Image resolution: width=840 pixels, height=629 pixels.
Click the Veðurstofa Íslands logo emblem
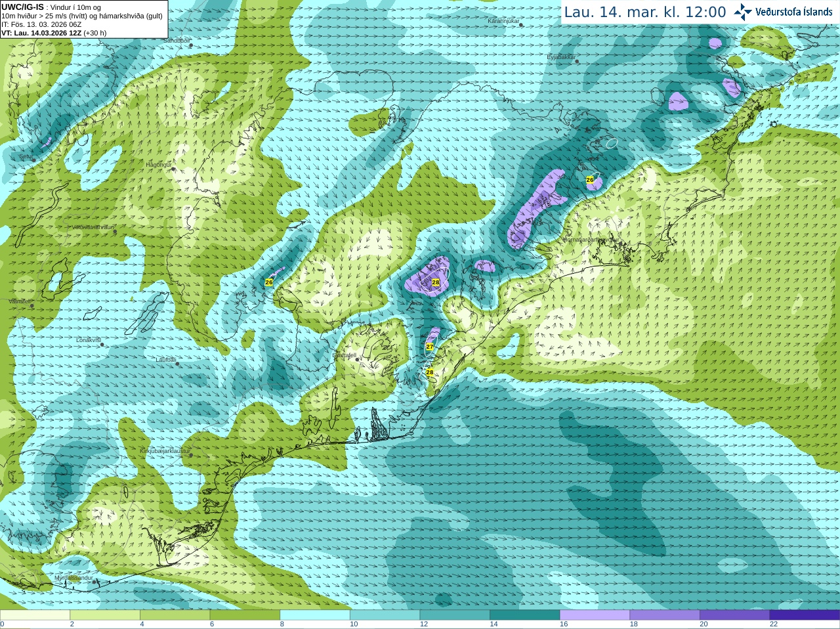[x=743, y=12]
